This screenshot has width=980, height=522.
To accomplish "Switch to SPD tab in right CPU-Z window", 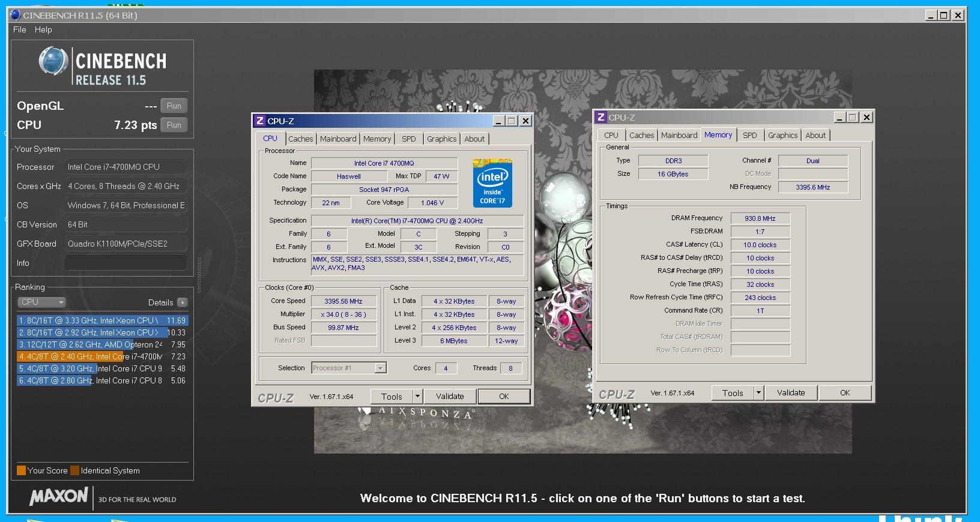I will click(x=750, y=135).
